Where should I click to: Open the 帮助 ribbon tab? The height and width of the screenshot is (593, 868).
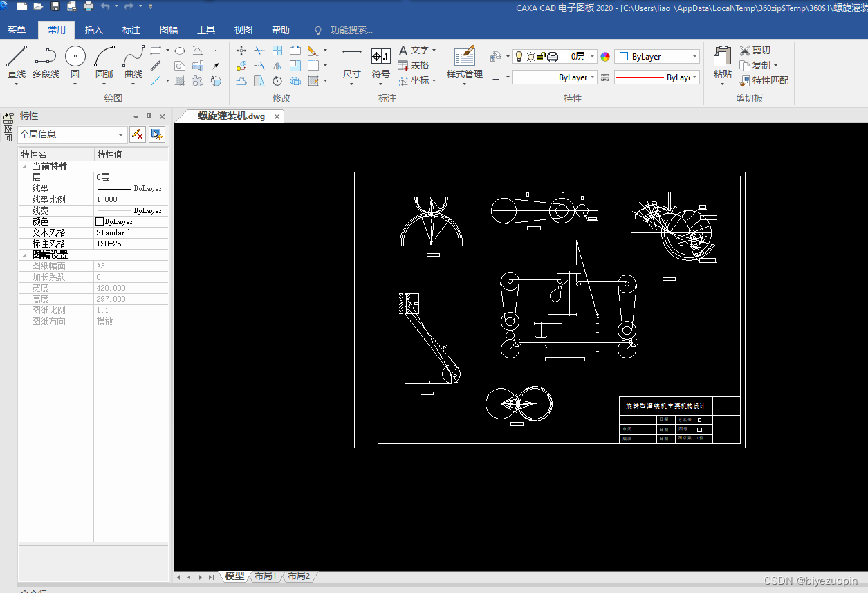tap(281, 30)
